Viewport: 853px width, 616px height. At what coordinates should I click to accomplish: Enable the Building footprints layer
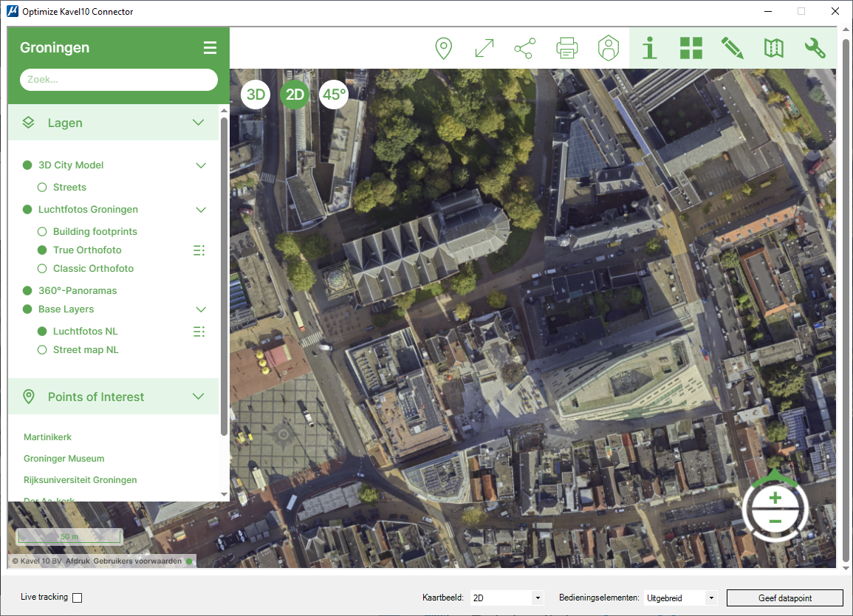click(42, 232)
